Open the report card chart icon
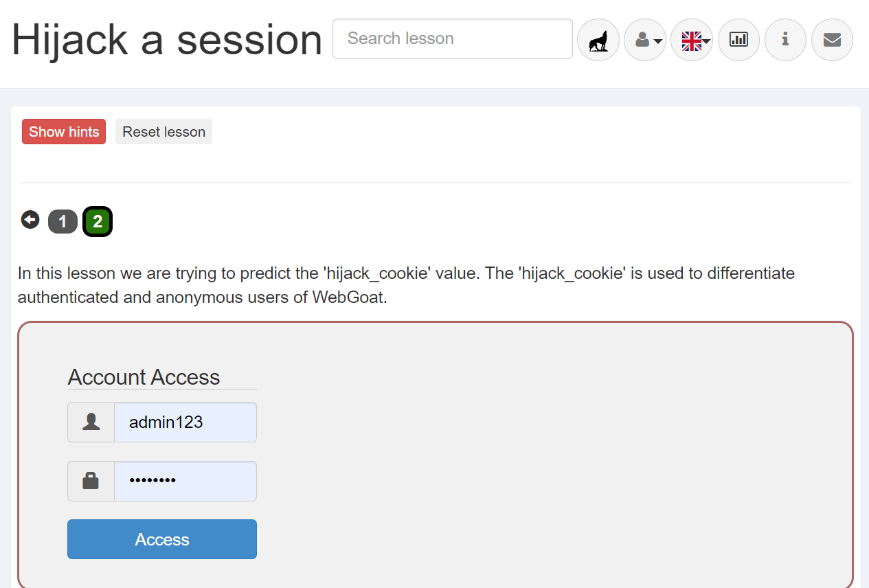The height and width of the screenshot is (588, 869). (738, 40)
